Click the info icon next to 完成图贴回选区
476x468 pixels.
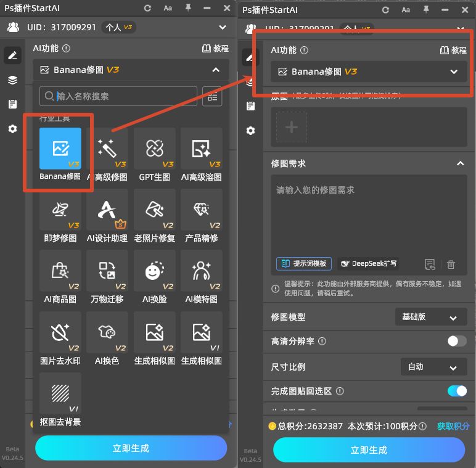tap(340, 391)
